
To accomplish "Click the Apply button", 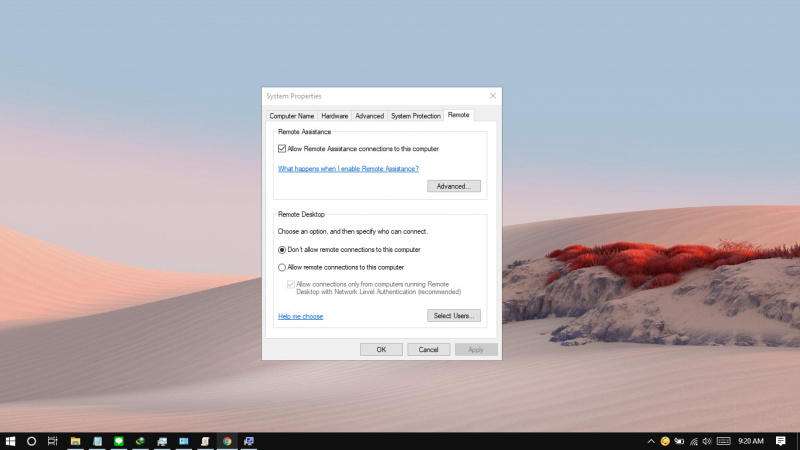I will tap(476, 349).
